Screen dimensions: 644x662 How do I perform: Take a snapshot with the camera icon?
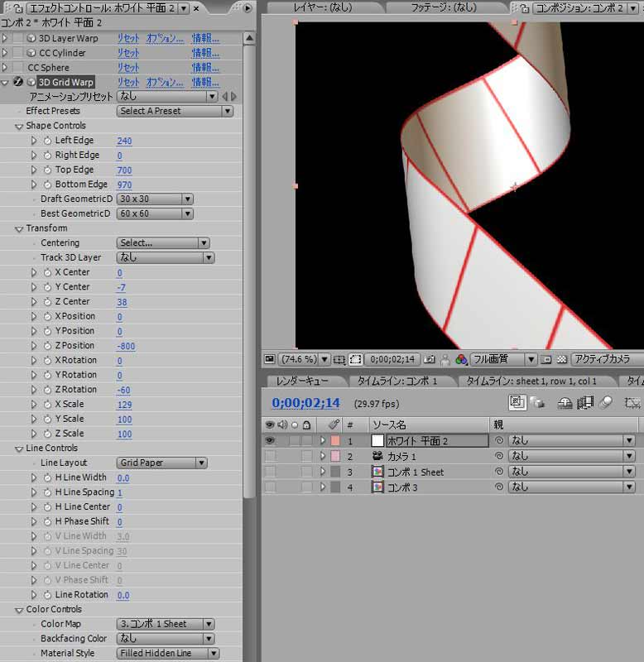tap(429, 359)
